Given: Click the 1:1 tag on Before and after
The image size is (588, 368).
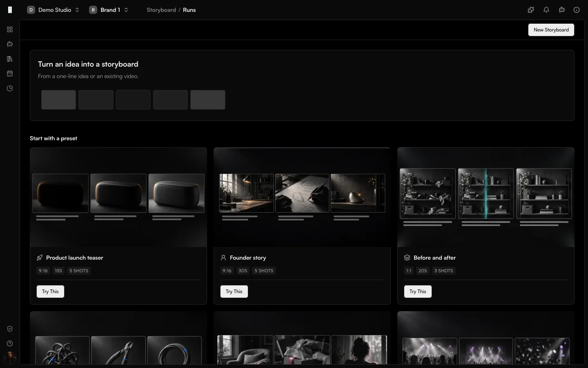Looking at the screenshot, I should tap(409, 271).
